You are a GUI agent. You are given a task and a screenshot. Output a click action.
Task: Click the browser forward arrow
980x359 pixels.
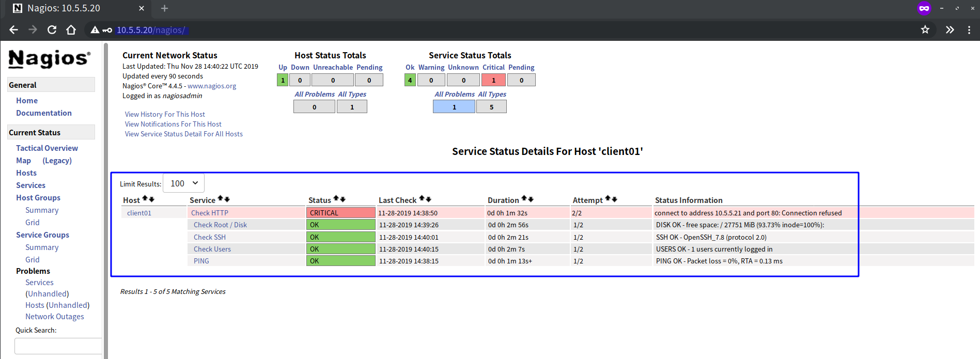click(x=33, y=30)
